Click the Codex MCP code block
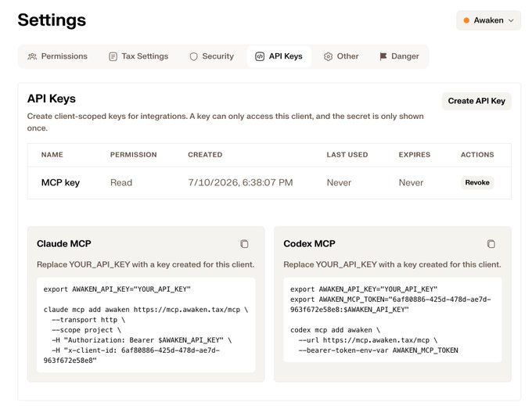 click(393, 320)
